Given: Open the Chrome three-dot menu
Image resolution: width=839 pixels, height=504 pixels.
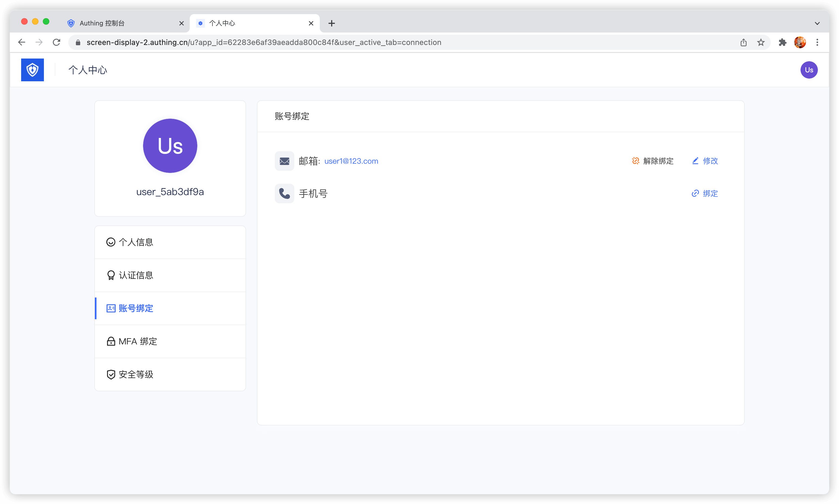Looking at the screenshot, I should [817, 43].
